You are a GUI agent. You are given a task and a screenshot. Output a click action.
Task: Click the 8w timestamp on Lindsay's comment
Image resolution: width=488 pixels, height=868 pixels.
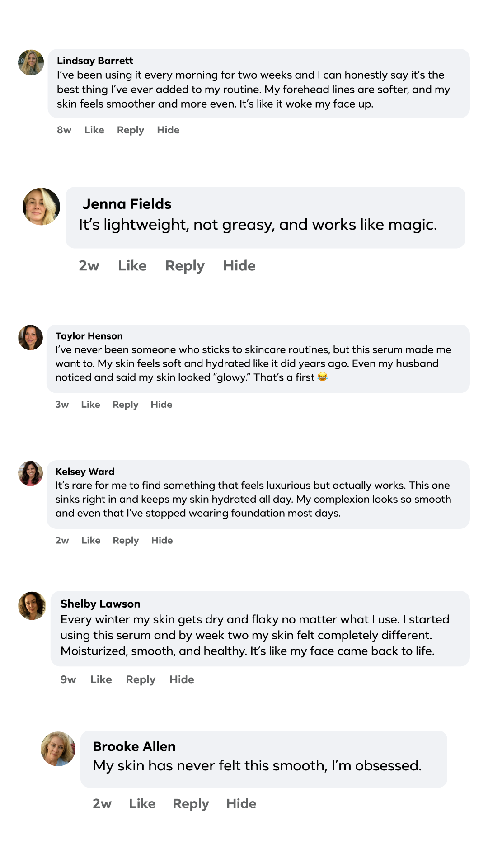click(x=64, y=130)
